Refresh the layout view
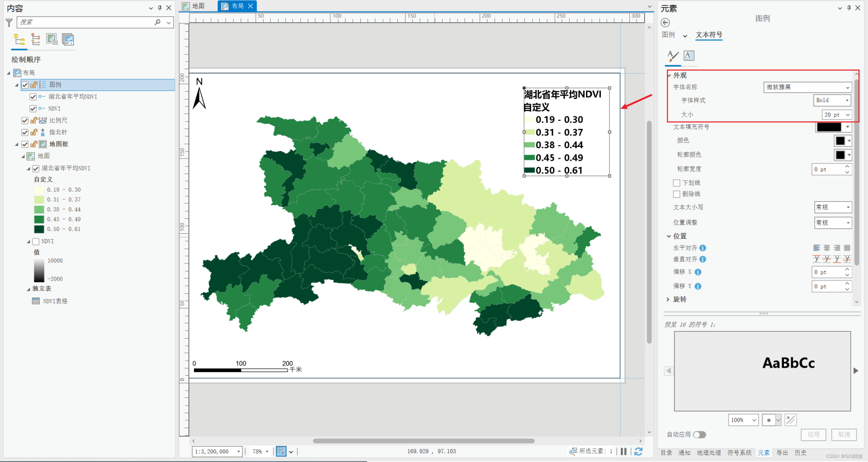868x462 pixels. tap(638, 451)
